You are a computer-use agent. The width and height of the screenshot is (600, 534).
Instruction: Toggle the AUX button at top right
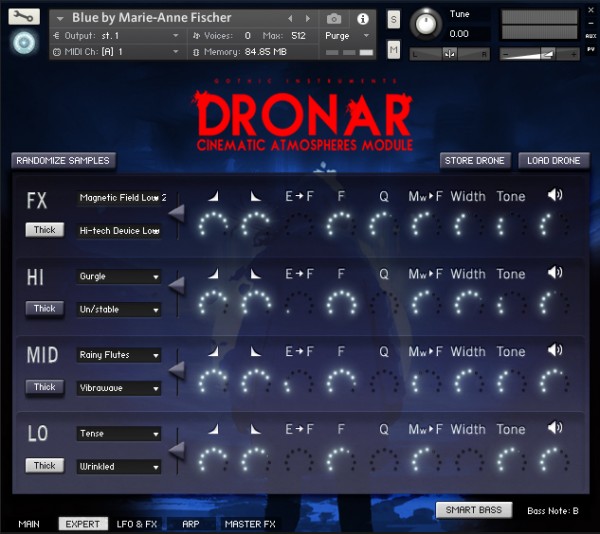pos(590,36)
